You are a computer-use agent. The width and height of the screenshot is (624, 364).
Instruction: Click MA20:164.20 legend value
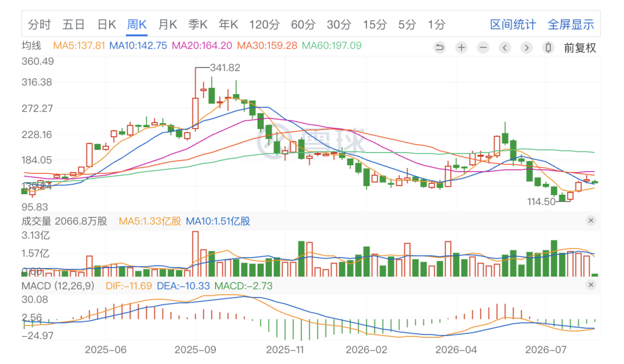click(202, 46)
